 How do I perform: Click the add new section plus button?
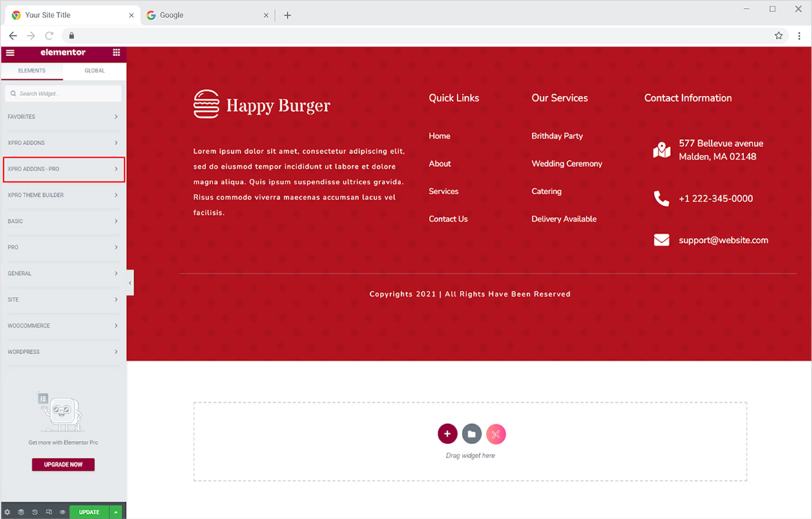447,434
